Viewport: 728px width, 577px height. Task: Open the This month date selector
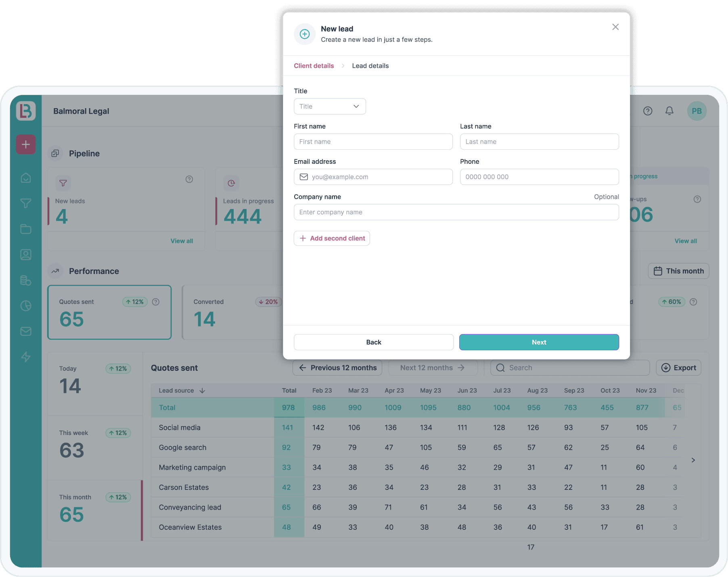(678, 271)
